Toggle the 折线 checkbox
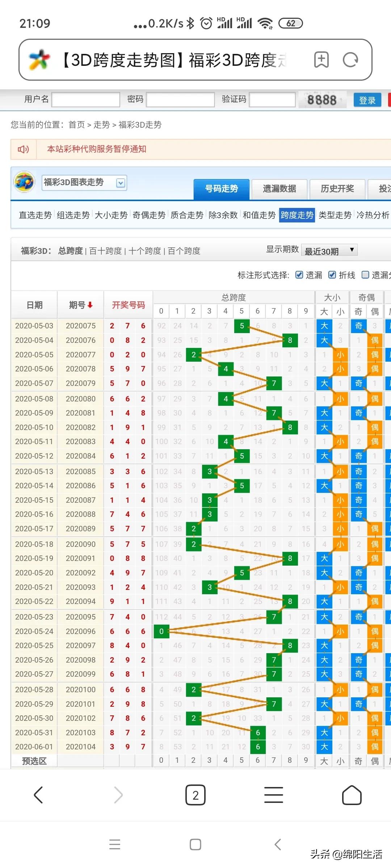The height and width of the screenshot is (868, 391). [332, 275]
